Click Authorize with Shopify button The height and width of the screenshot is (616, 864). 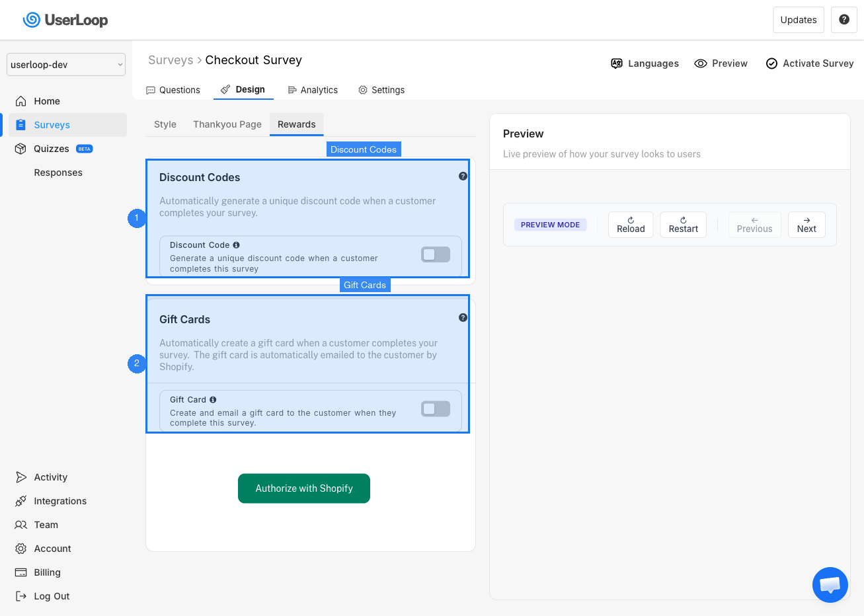304,488
